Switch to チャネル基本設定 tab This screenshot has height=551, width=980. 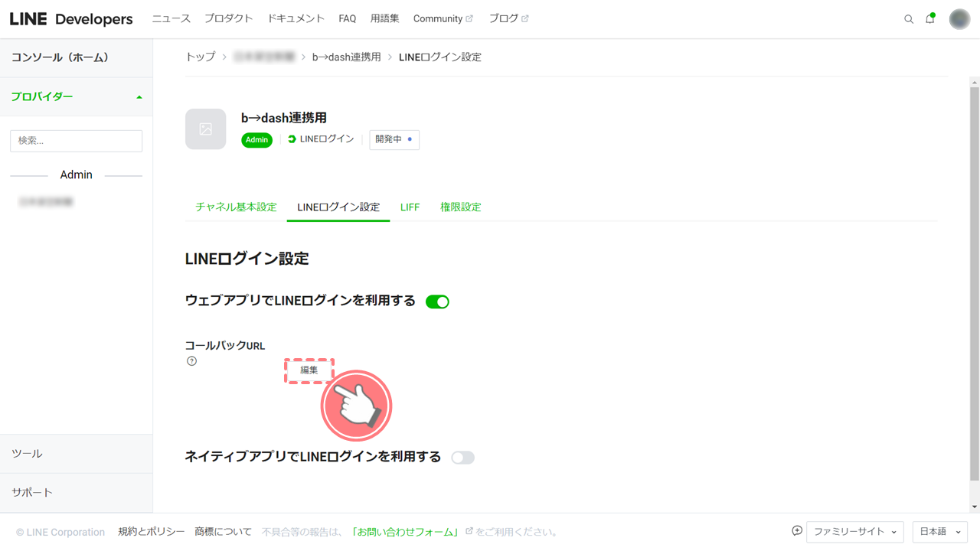click(x=236, y=207)
